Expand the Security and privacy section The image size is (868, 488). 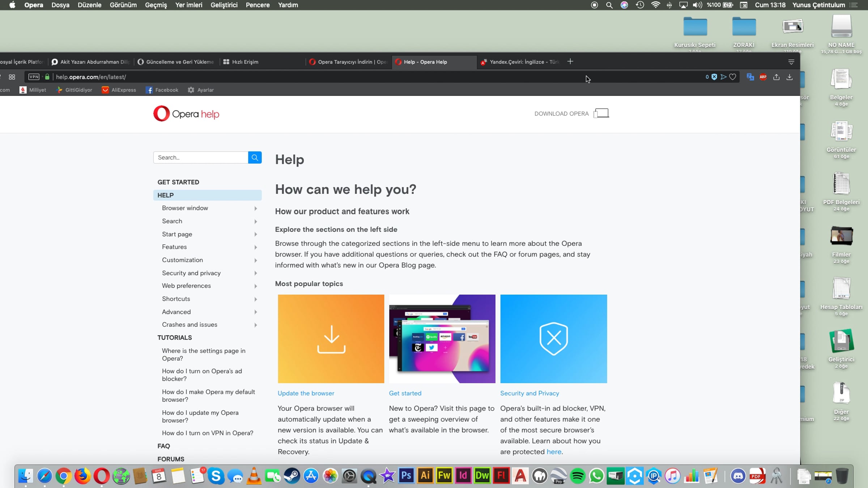[255, 273]
